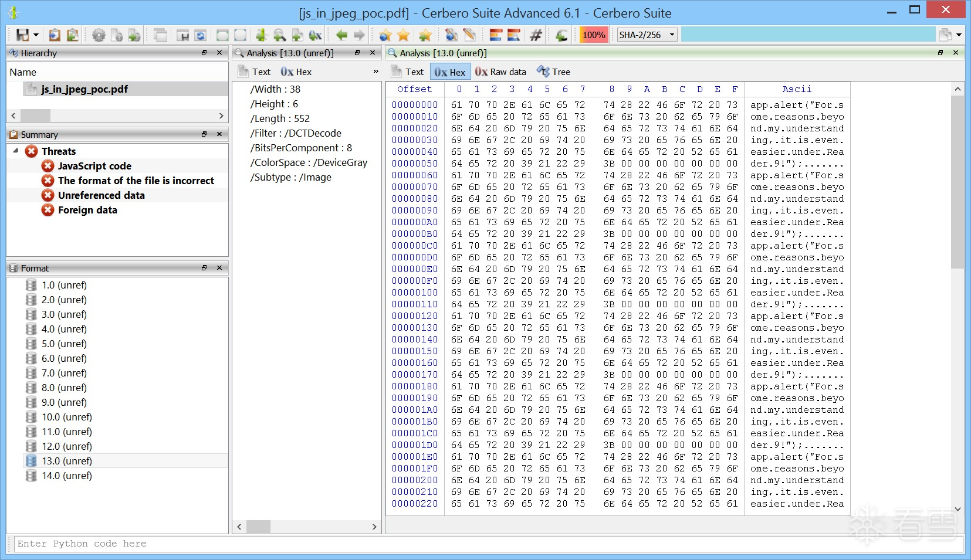Viewport: 971px width, 560px height.
Task: Click the refresh window icon in toolbar
Action: [x=200, y=35]
